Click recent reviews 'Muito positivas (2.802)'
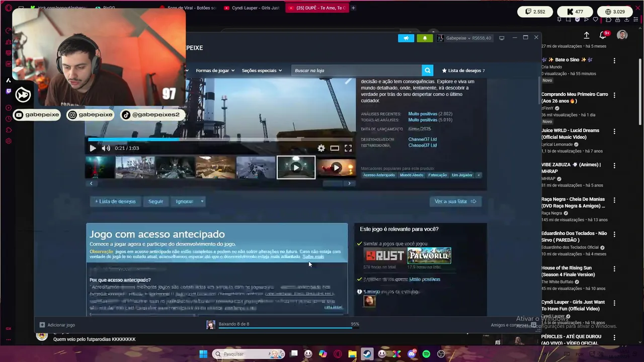The image size is (644, 362). click(x=430, y=114)
